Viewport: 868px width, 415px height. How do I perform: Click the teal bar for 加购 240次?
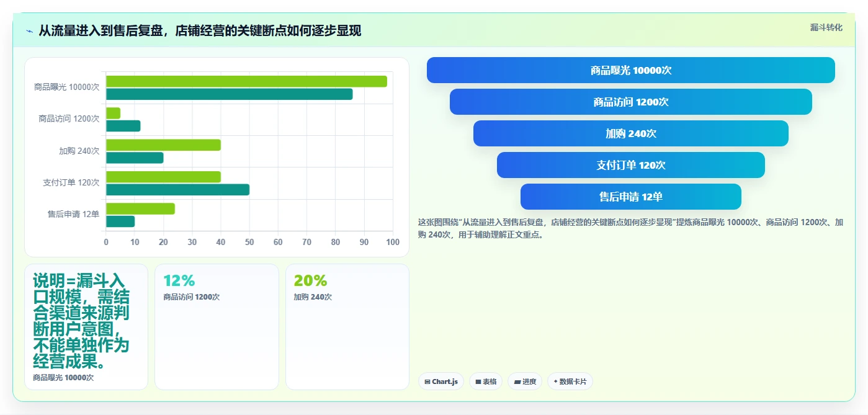tap(135, 158)
